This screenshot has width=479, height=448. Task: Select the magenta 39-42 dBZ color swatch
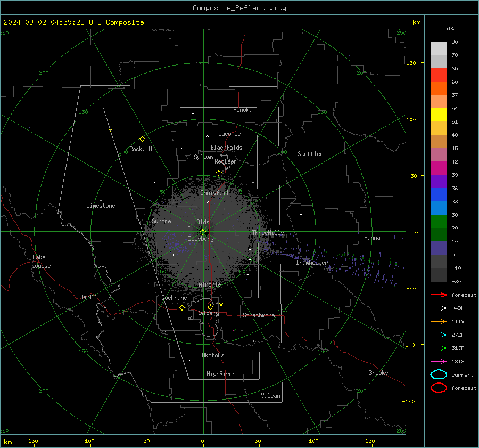click(x=439, y=168)
